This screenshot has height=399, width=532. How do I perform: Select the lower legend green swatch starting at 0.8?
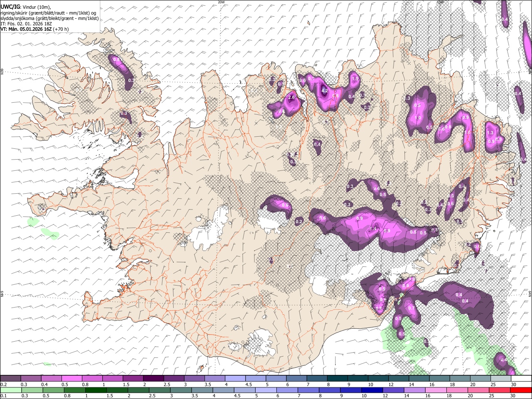tap(75, 390)
